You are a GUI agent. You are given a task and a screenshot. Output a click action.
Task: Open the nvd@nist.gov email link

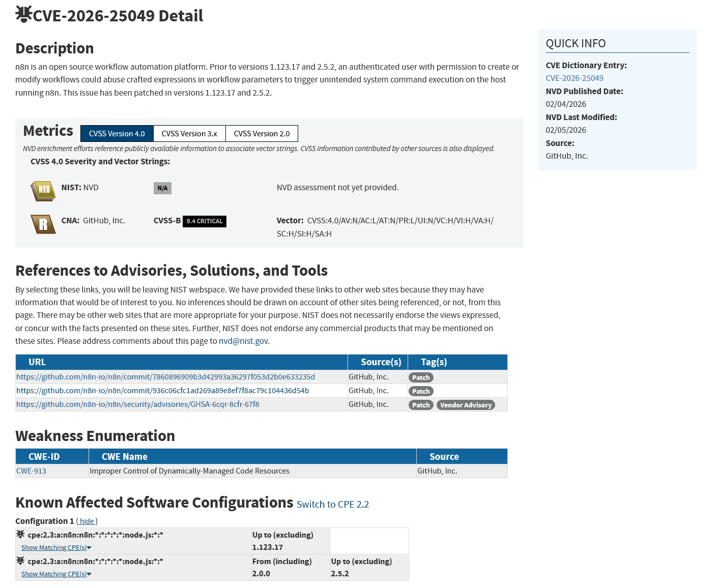(243, 341)
